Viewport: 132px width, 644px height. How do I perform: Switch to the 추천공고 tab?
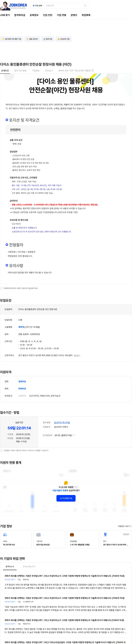[49, 71]
